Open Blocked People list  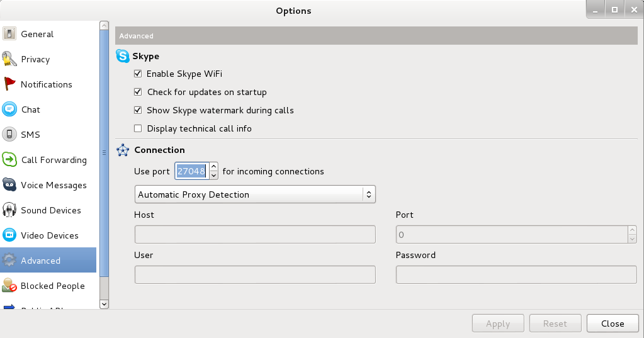[48, 285]
